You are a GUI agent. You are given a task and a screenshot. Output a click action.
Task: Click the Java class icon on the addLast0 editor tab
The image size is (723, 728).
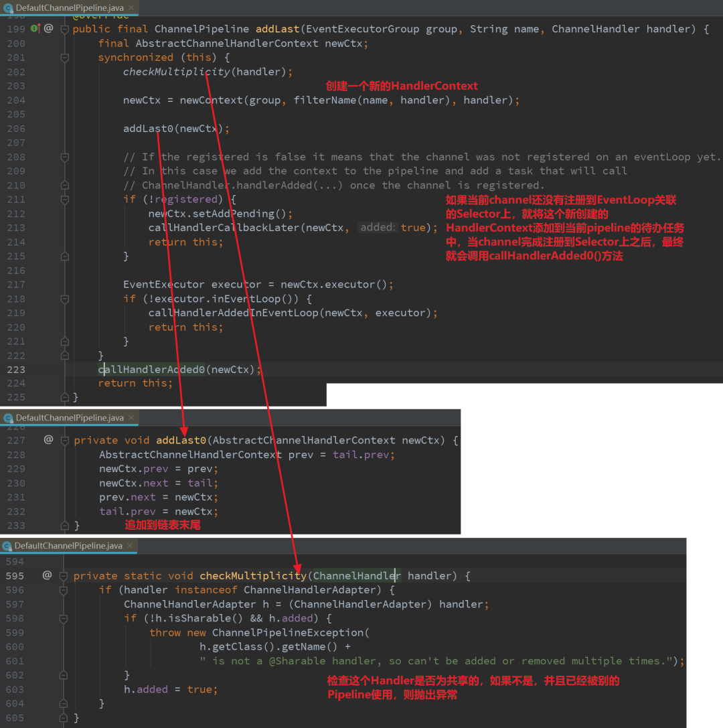pyautogui.click(x=8, y=418)
